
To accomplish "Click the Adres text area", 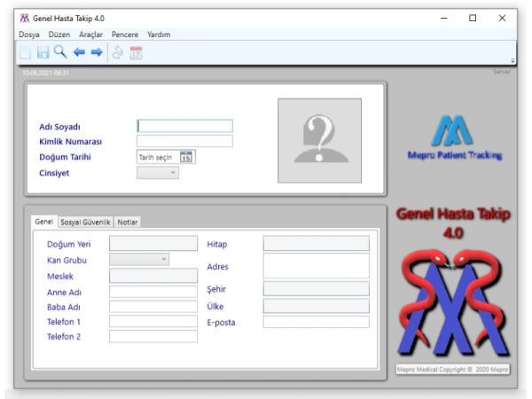I will (317, 266).
